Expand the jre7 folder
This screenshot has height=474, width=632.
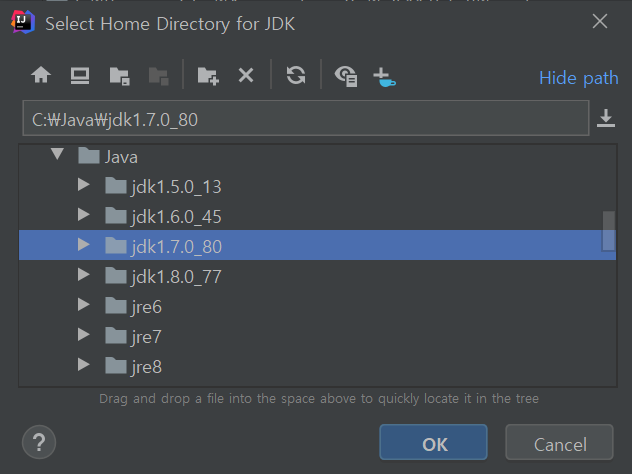pos(83,335)
